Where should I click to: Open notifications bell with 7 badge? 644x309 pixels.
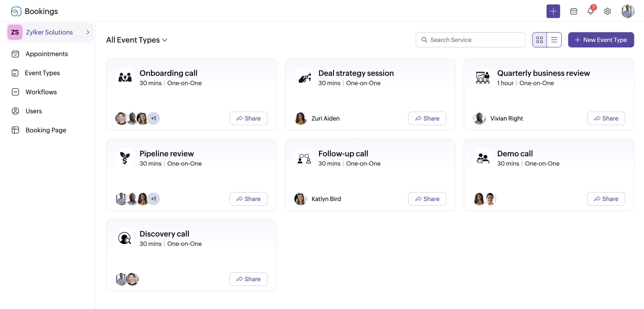pyautogui.click(x=590, y=11)
